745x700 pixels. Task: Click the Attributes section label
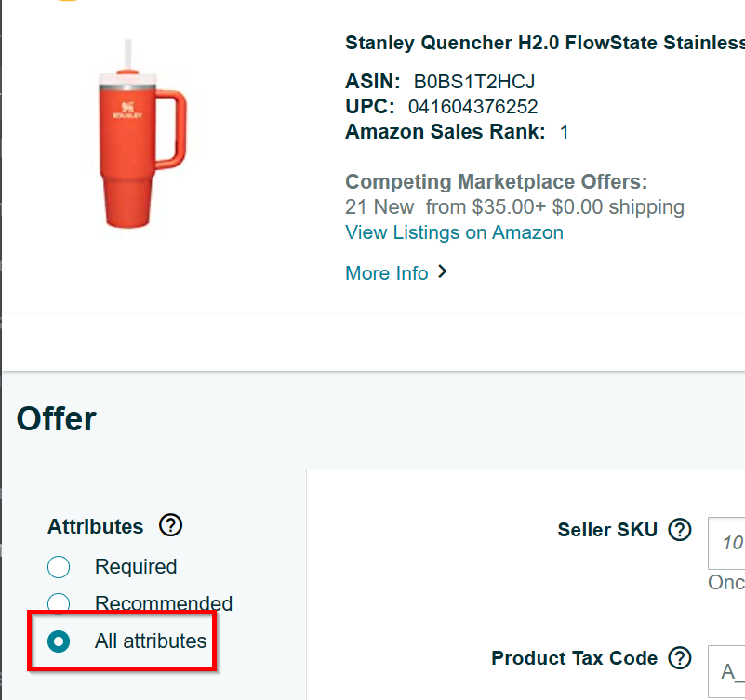(96, 526)
